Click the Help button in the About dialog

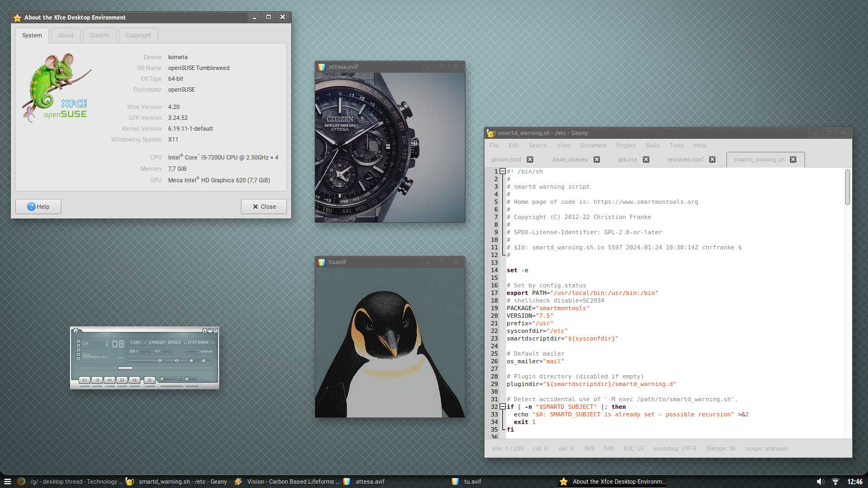click(x=38, y=207)
